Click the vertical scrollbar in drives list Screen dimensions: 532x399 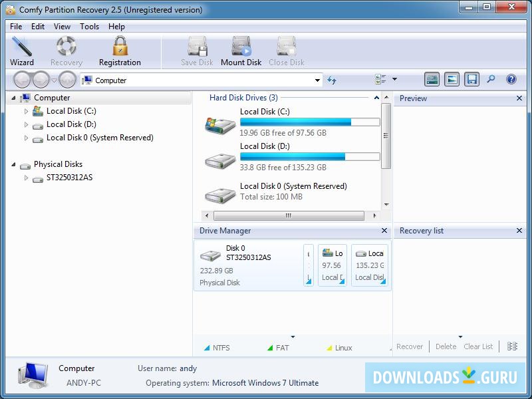pos(386,136)
